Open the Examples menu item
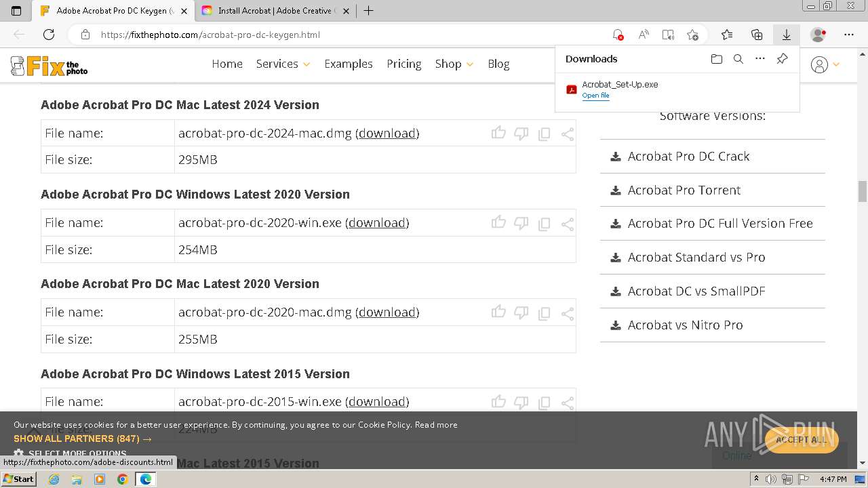 [349, 64]
